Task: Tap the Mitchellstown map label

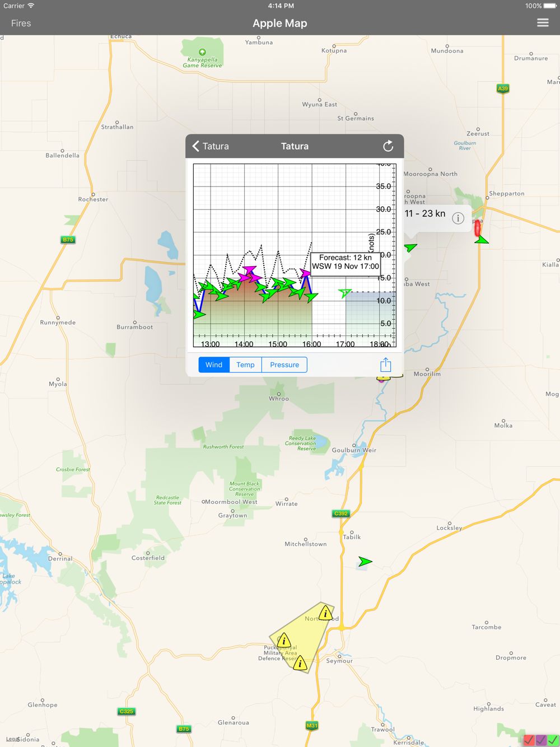Action: [x=306, y=544]
